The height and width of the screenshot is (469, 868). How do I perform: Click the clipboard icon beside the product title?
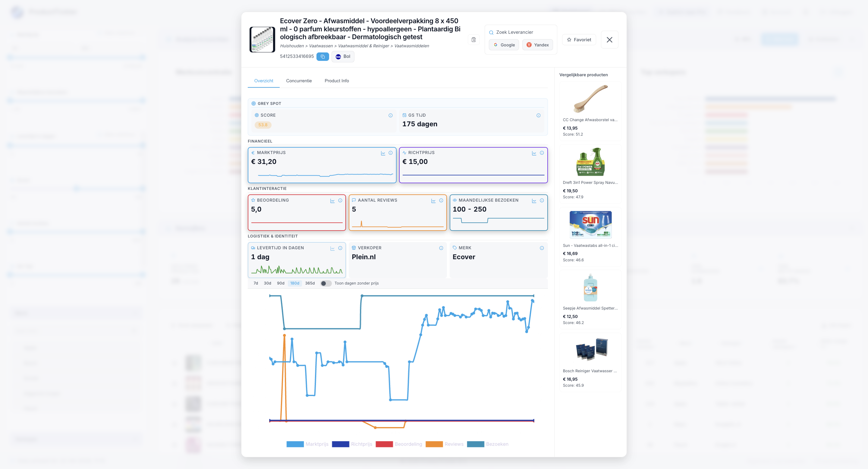[473, 40]
